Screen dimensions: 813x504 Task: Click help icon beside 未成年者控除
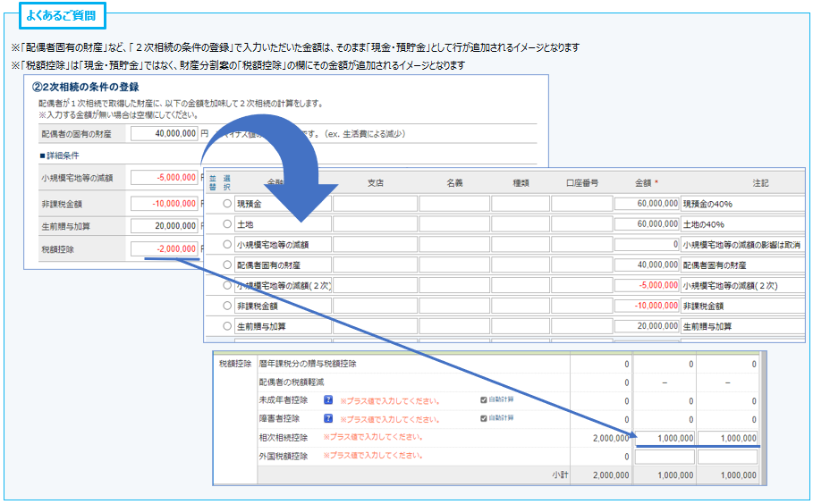328,400
